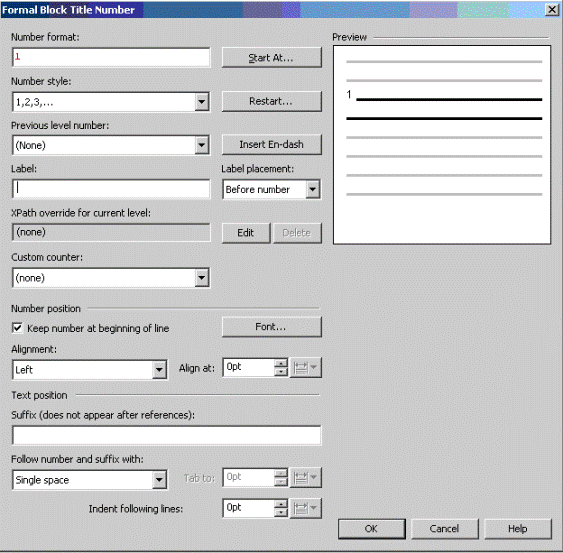Click into the Label text field
Viewport: 563px width, 553px height.
tap(111, 189)
